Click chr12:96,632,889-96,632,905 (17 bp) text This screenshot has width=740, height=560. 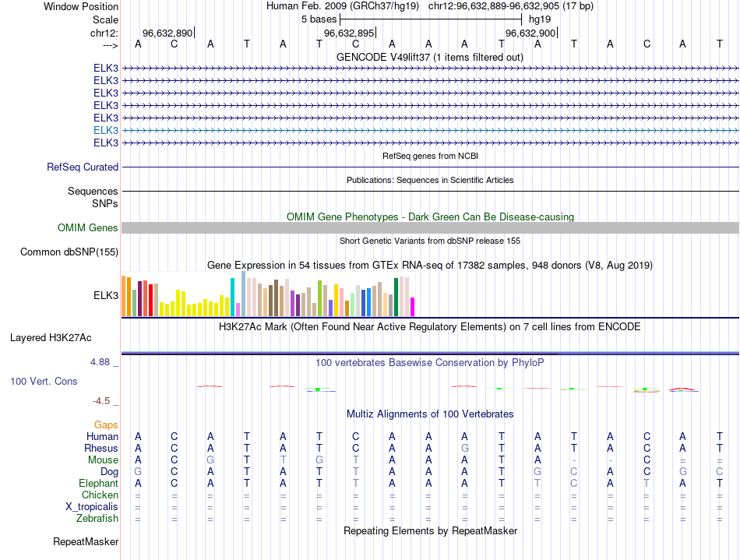(511, 6)
